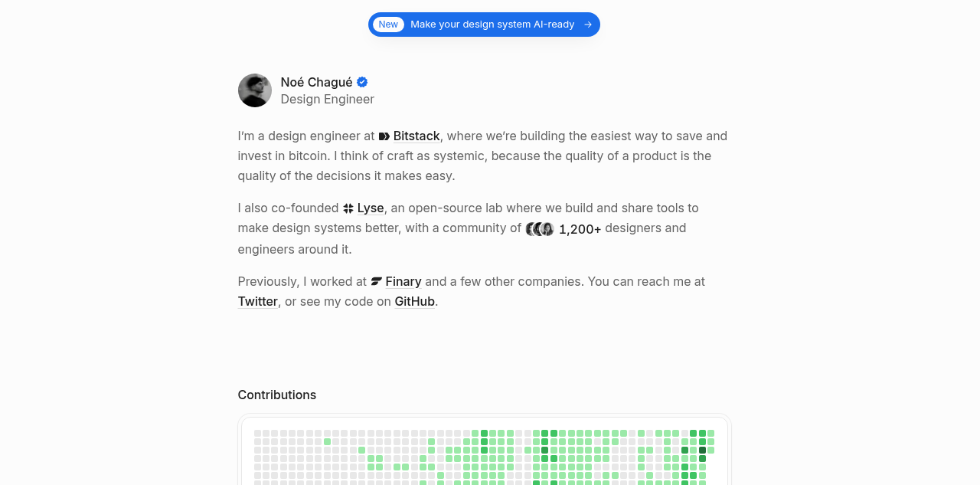Click the Lyse logo icon

(x=348, y=208)
